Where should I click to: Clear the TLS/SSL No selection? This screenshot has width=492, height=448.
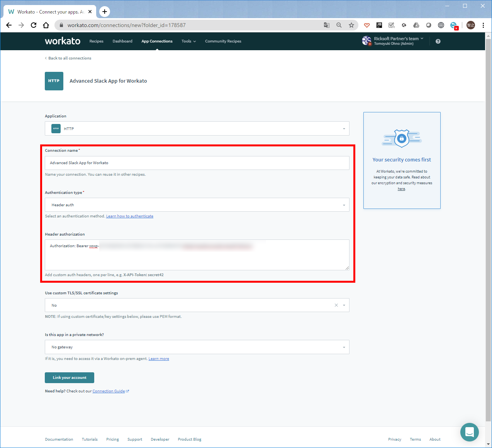tap(336, 305)
